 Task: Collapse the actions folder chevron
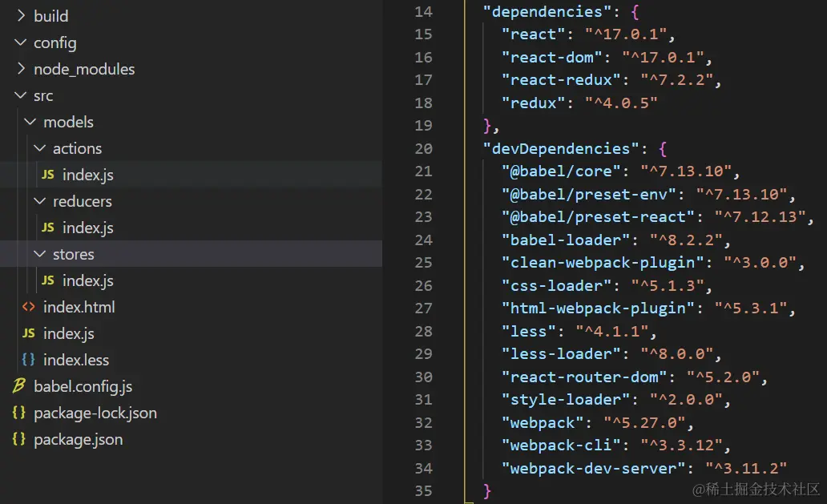39,148
